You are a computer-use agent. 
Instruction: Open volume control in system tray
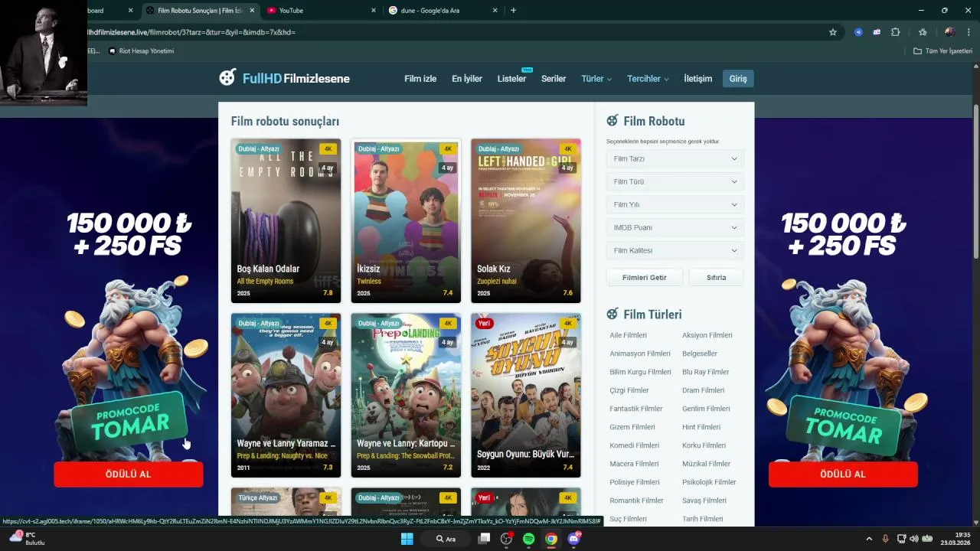[x=914, y=539]
